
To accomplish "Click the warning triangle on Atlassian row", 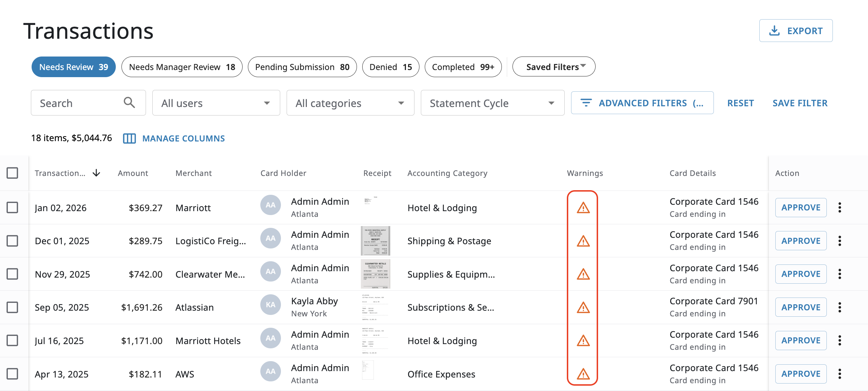I will click(x=583, y=307).
